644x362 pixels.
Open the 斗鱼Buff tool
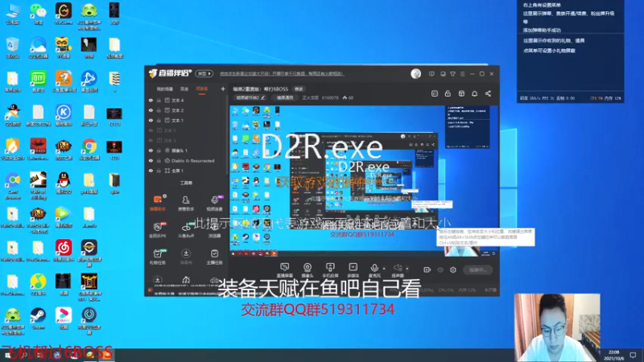coord(186,230)
